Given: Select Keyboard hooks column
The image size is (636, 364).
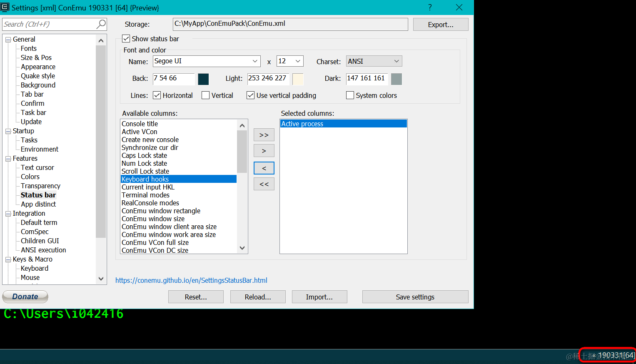Looking at the screenshot, I should (179, 179).
